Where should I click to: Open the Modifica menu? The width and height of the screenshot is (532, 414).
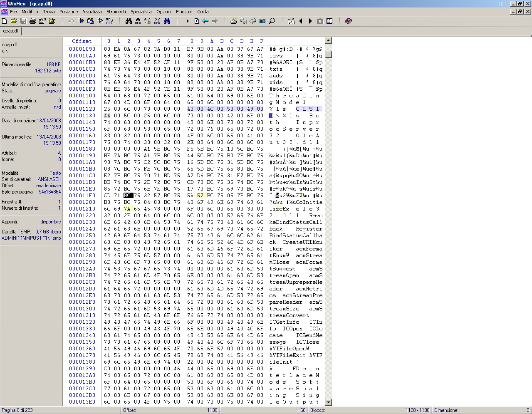30,12
